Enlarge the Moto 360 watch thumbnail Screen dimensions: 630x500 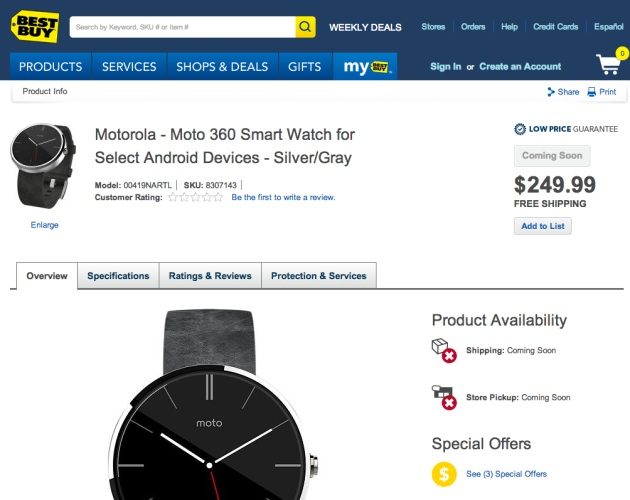44,225
